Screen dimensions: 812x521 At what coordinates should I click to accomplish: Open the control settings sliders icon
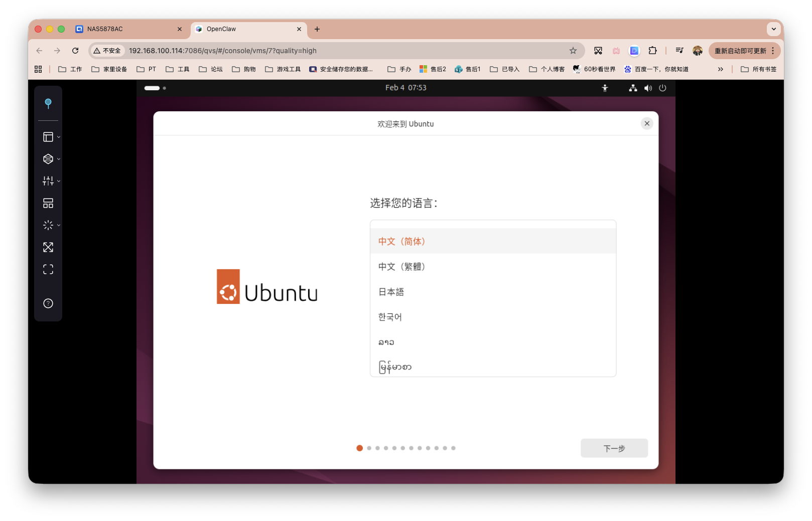(48, 181)
